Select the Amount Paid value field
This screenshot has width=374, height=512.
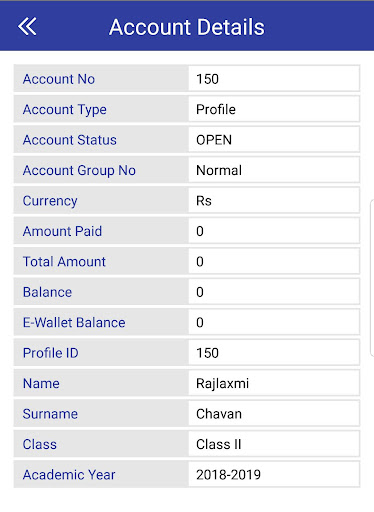click(x=274, y=231)
